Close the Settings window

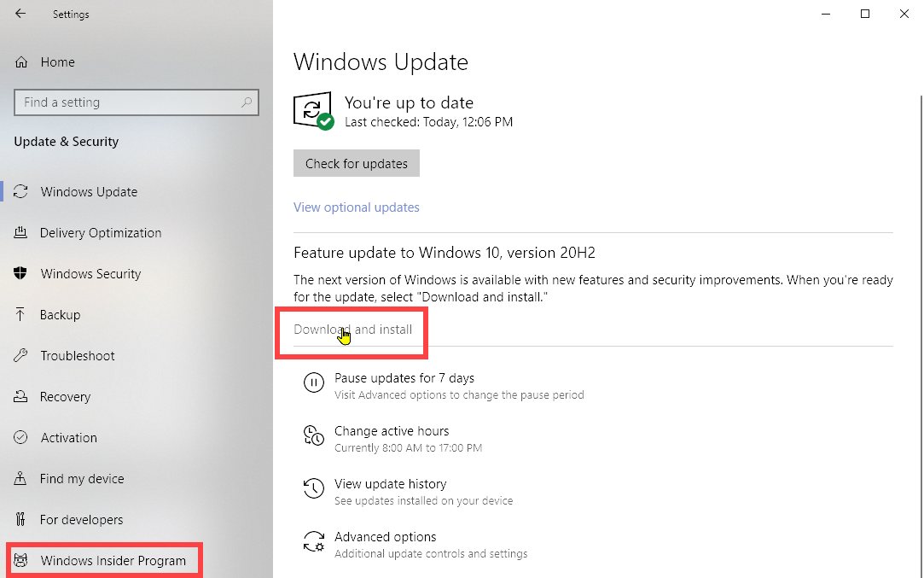coord(904,14)
